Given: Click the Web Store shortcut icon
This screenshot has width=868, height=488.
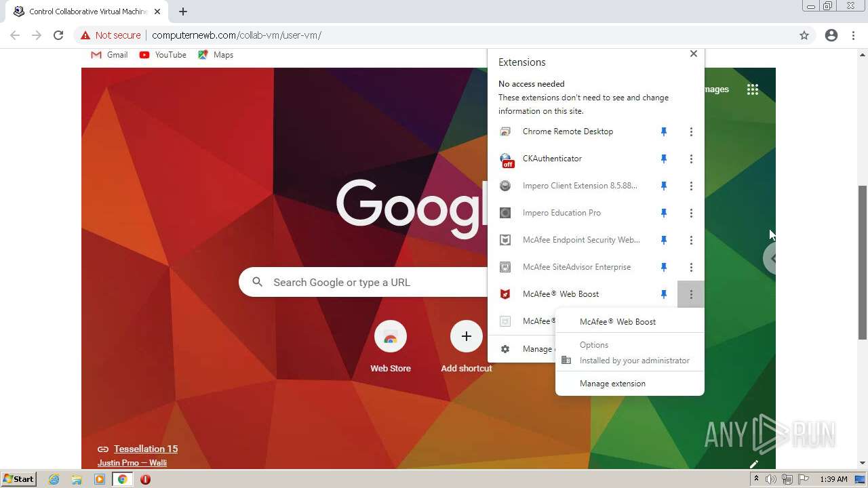Looking at the screenshot, I should pyautogui.click(x=391, y=337).
